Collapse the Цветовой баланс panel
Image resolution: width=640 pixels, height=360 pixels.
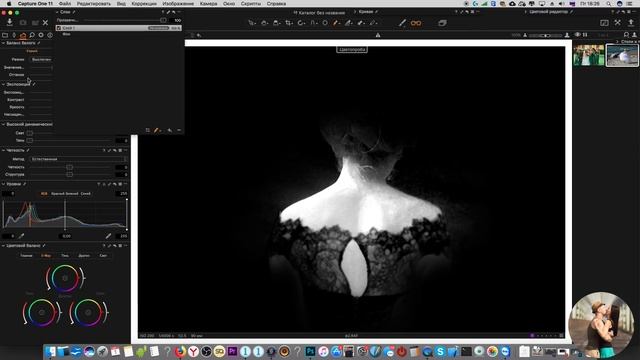[x=3, y=246]
